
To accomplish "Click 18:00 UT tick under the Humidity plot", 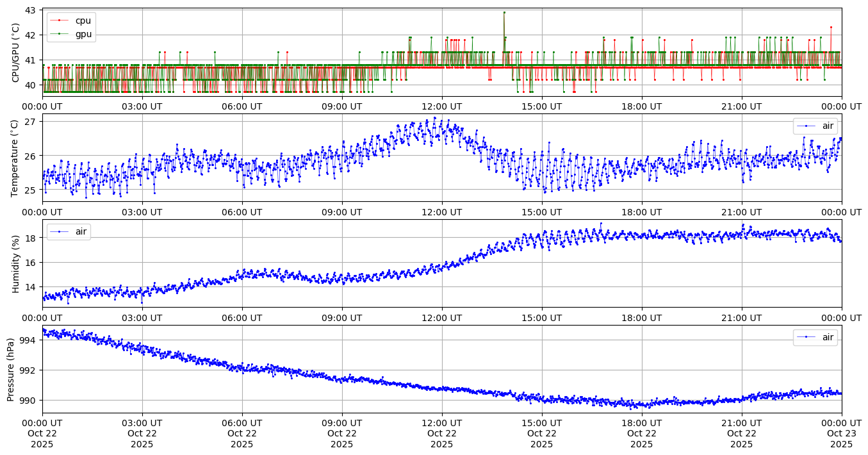I will pos(642,317).
